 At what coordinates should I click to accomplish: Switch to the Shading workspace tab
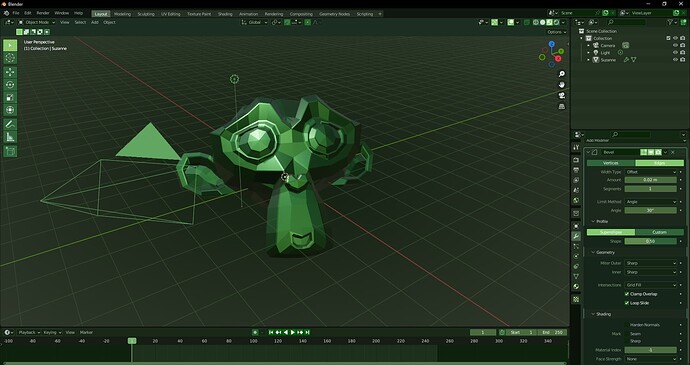pyautogui.click(x=225, y=14)
